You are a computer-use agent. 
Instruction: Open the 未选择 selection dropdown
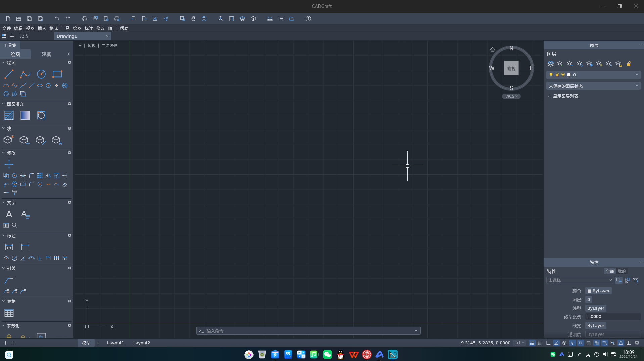[x=580, y=280]
